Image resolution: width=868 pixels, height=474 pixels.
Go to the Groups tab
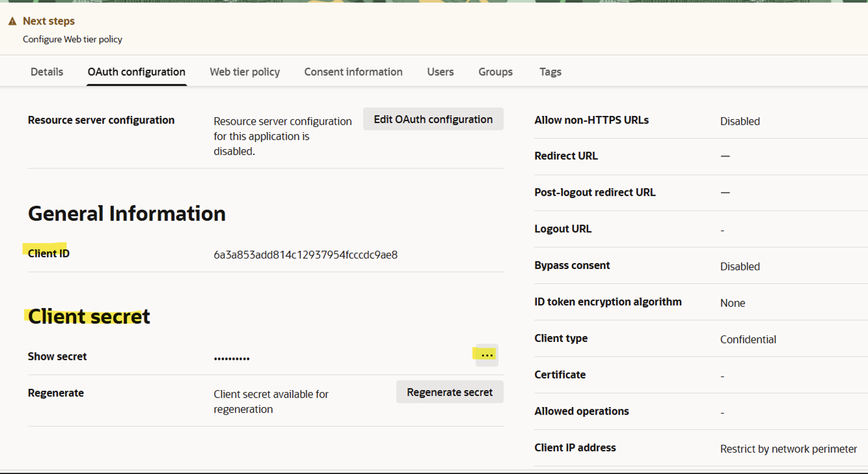[495, 72]
